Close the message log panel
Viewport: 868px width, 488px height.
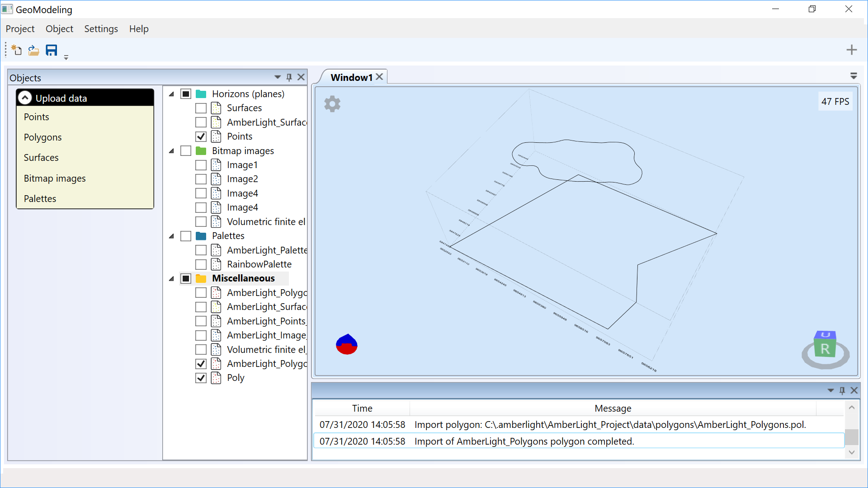coord(854,390)
